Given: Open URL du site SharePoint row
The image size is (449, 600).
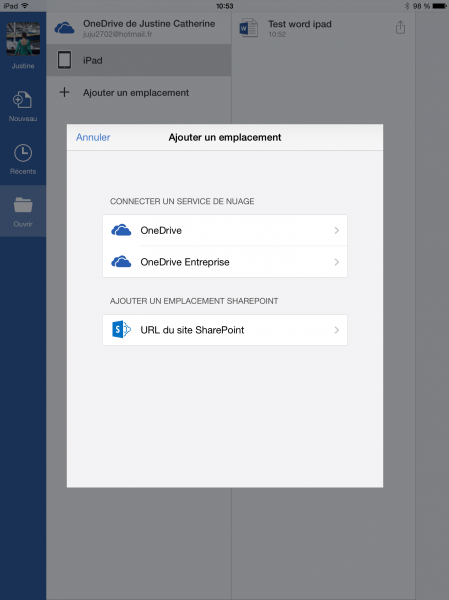Looking at the screenshot, I should click(x=225, y=330).
